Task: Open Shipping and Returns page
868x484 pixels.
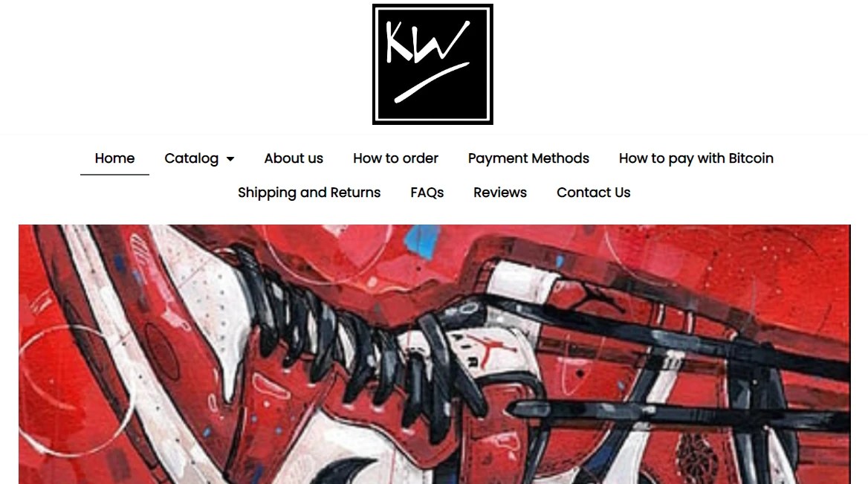Action: pyautogui.click(x=309, y=193)
